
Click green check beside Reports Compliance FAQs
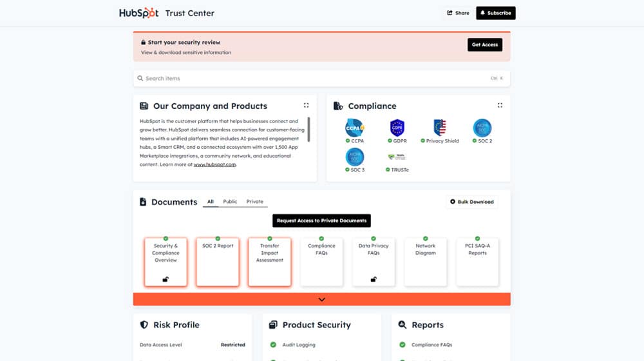(402, 345)
